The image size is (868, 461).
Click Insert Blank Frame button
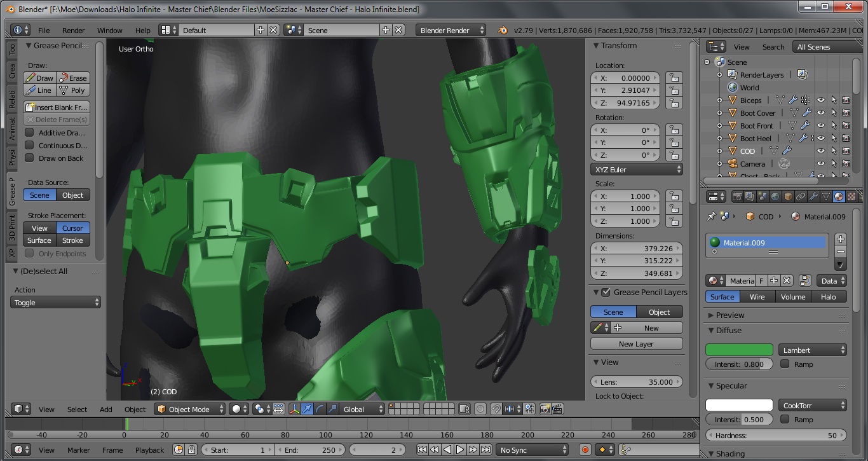tap(56, 107)
